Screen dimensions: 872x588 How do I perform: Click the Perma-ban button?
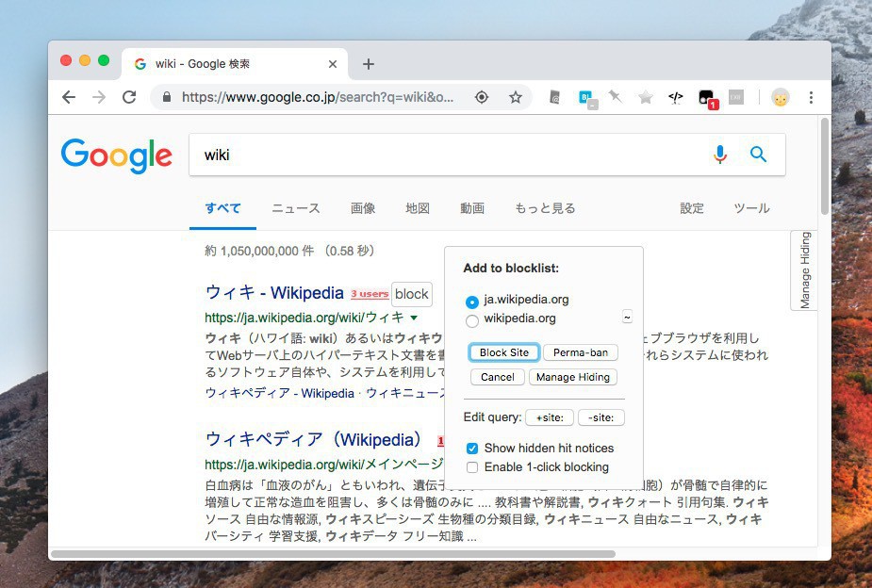click(581, 352)
